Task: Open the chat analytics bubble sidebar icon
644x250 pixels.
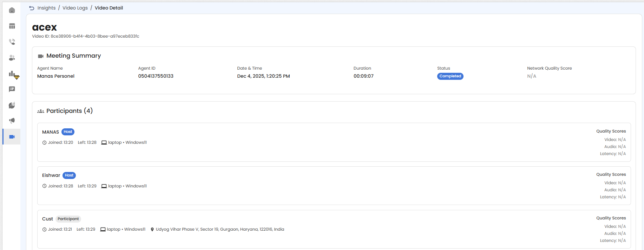Action: coord(12,105)
